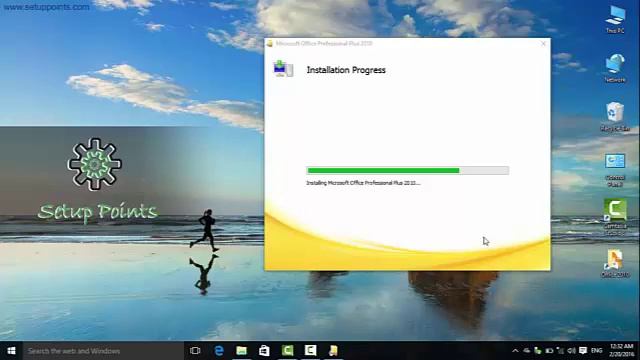
Task: Click the OneDrive cloud tray icon
Action: coord(527,351)
